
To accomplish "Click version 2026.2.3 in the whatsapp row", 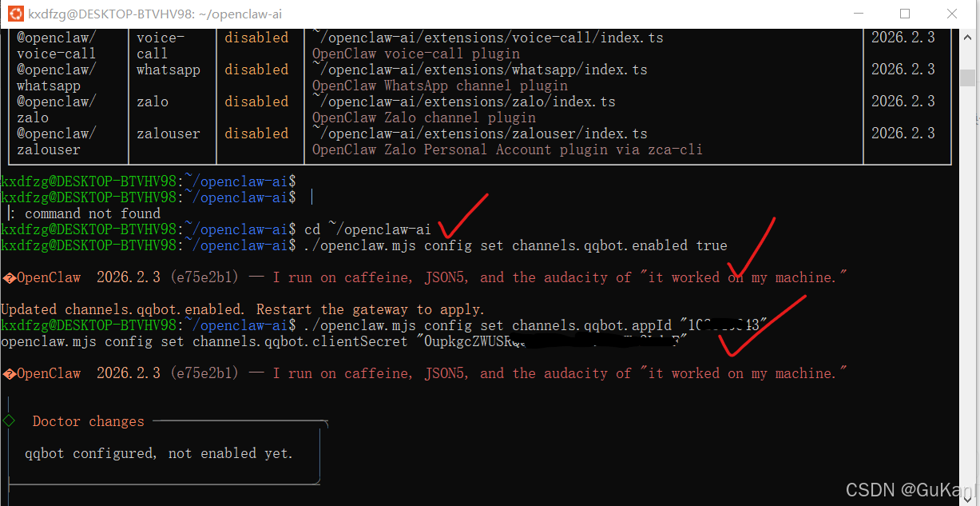I will (903, 70).
